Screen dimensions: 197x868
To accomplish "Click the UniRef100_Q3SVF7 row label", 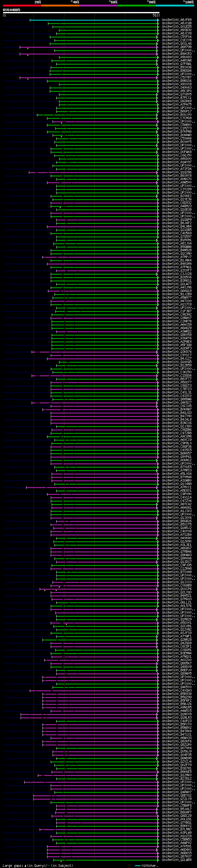I will pyautogui.click(x=177, y=271).
